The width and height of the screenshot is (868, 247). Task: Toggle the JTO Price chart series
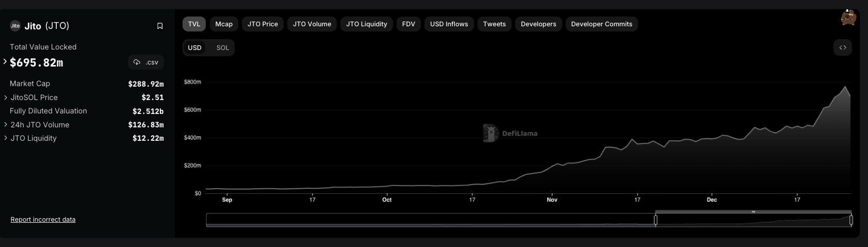point(263,24)
